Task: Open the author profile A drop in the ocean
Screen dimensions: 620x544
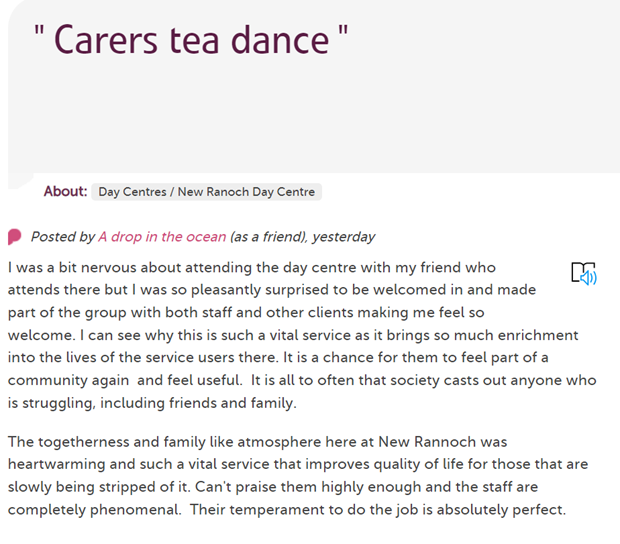Action: pos(162,236)
